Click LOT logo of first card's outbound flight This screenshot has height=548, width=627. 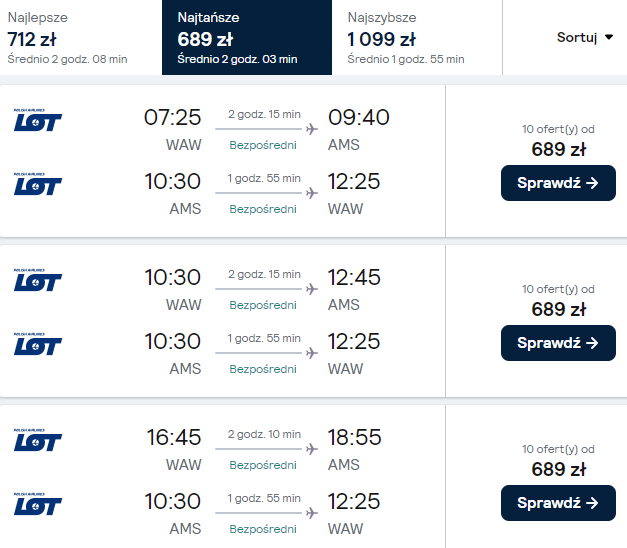[x=37, y=121]
